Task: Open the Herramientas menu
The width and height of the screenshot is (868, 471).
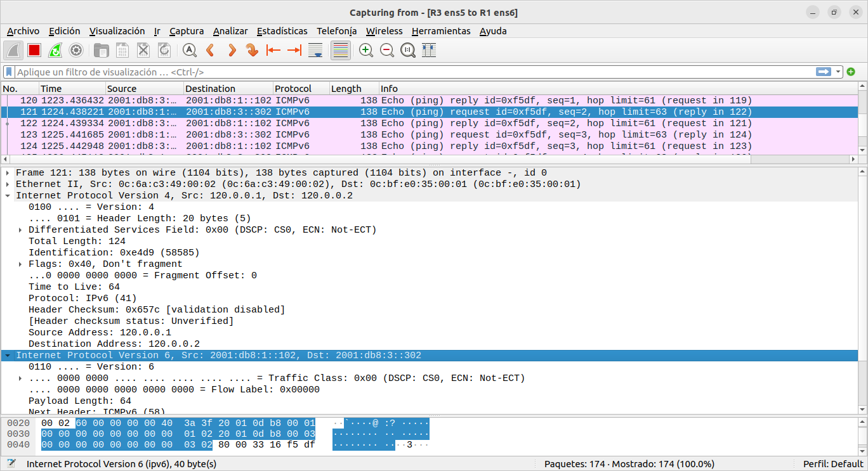Action: pyautogui.click(x=441, y=31)
